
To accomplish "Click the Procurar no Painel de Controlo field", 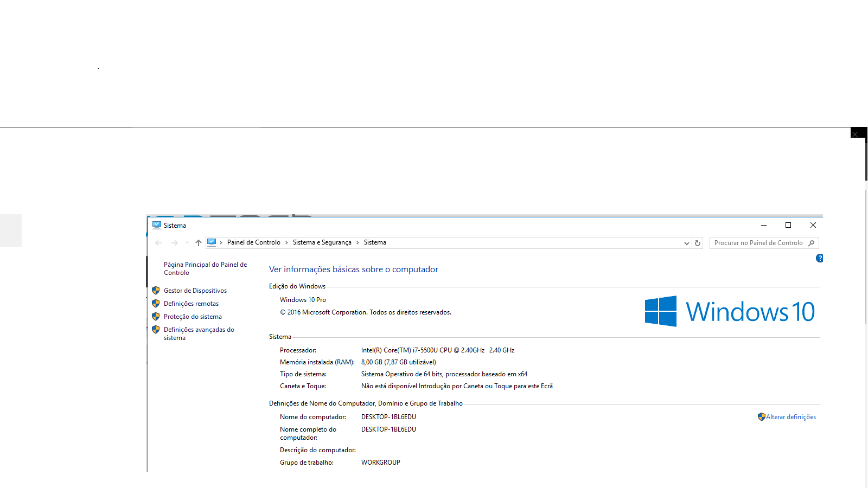I will coord(758,243).
